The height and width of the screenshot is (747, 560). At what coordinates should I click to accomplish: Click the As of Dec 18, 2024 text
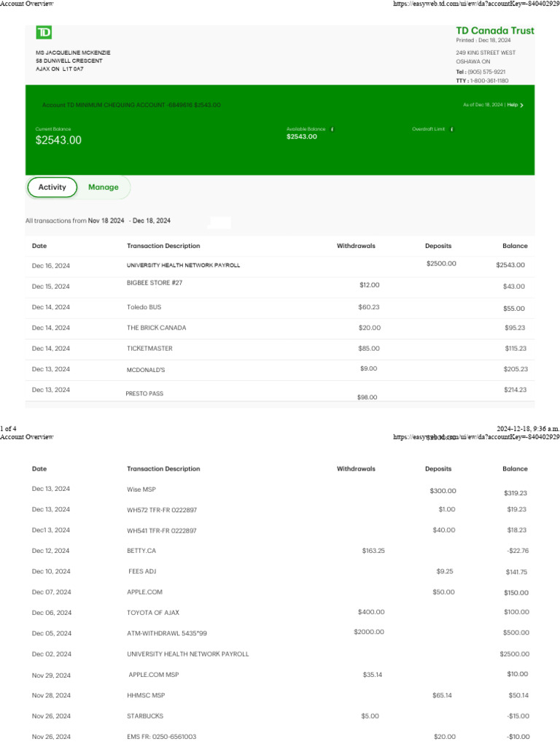click(483, 105)
